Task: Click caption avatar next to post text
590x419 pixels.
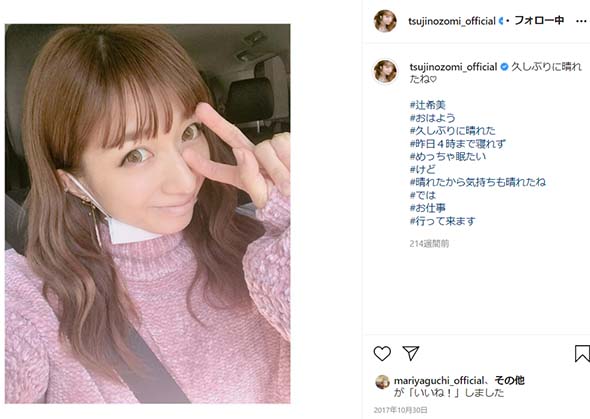Action: tap(385, 71)
